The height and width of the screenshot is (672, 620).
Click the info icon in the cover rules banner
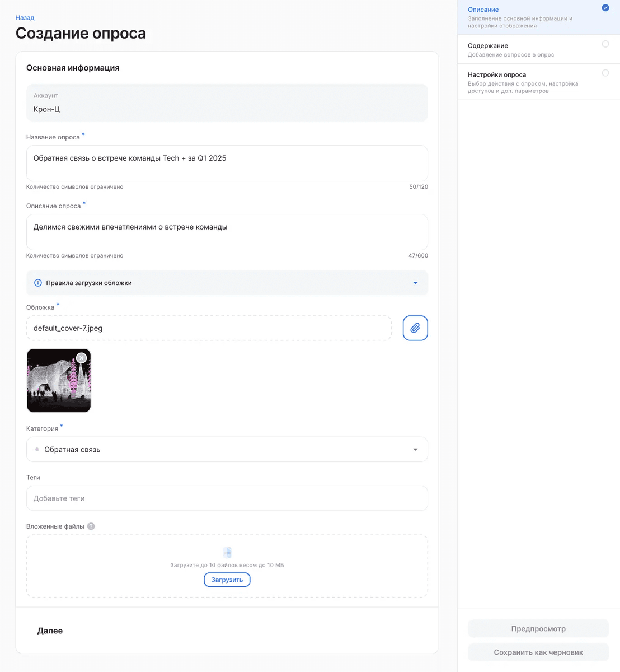coord(37,282)
